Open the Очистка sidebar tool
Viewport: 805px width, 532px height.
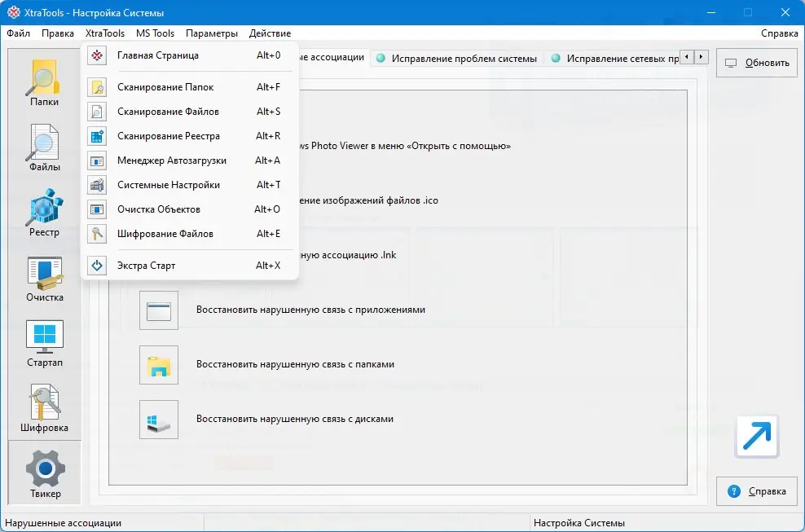point(44,278)
